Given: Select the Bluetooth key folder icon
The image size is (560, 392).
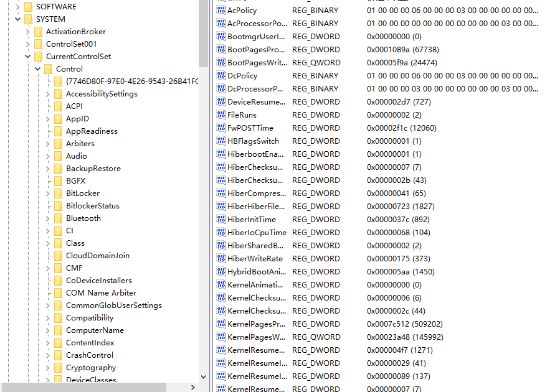Looking at the screenshot, I should coord(58,218).
